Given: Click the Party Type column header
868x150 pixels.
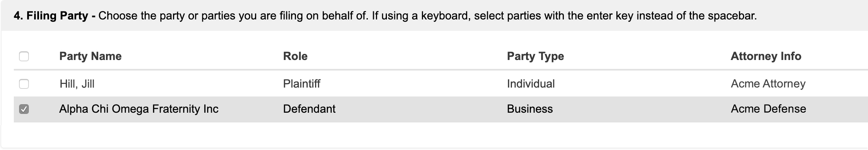Looking at the screenshot, I should [x=535, y=56].
